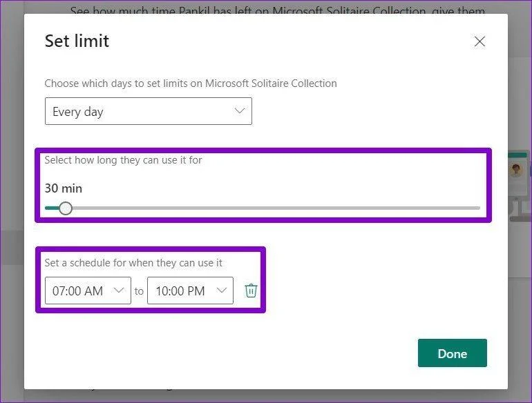Delete the schedule with trash icon

pos(251,291)
